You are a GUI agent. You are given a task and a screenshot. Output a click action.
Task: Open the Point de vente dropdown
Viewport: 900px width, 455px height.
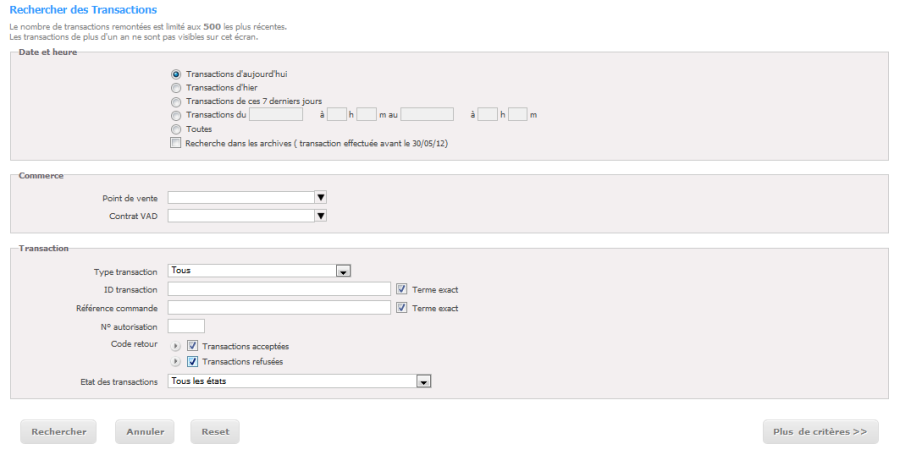[247, 197]
